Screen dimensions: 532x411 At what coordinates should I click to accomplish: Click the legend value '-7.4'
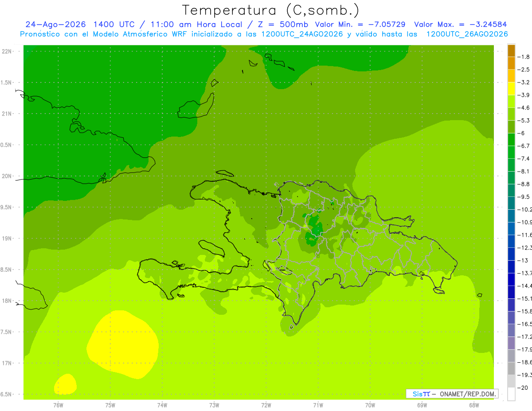524,158
